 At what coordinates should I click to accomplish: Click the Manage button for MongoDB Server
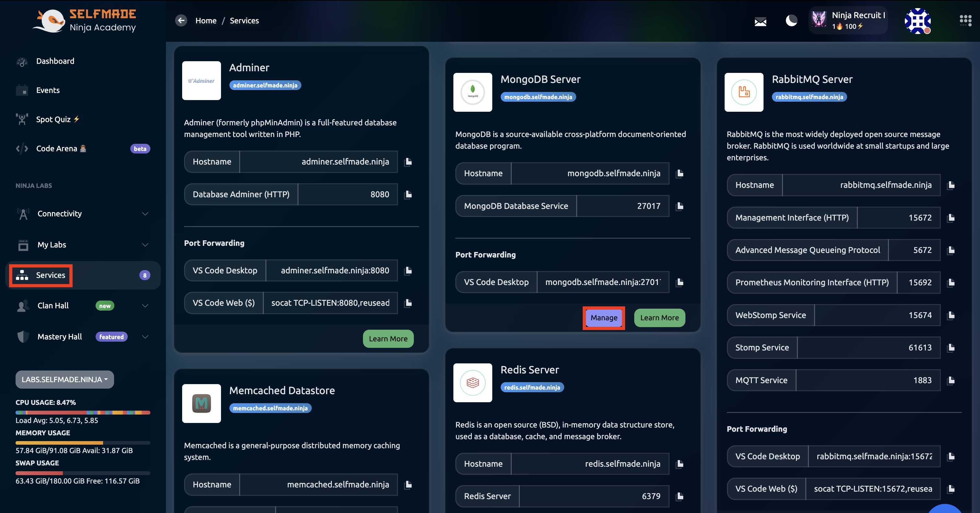coord(604,318)
